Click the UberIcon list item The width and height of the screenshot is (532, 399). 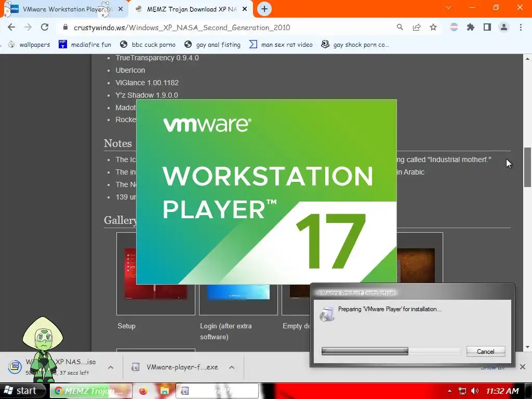tap(130, 70)
